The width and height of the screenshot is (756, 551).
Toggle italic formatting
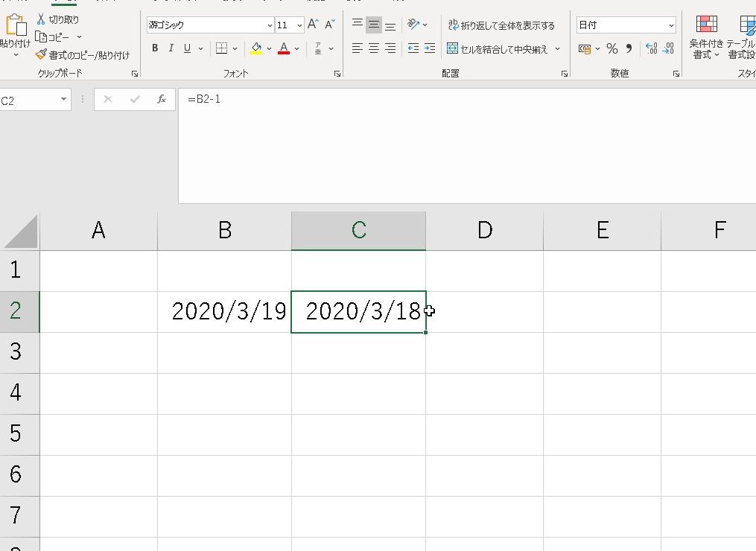(171, 49)
